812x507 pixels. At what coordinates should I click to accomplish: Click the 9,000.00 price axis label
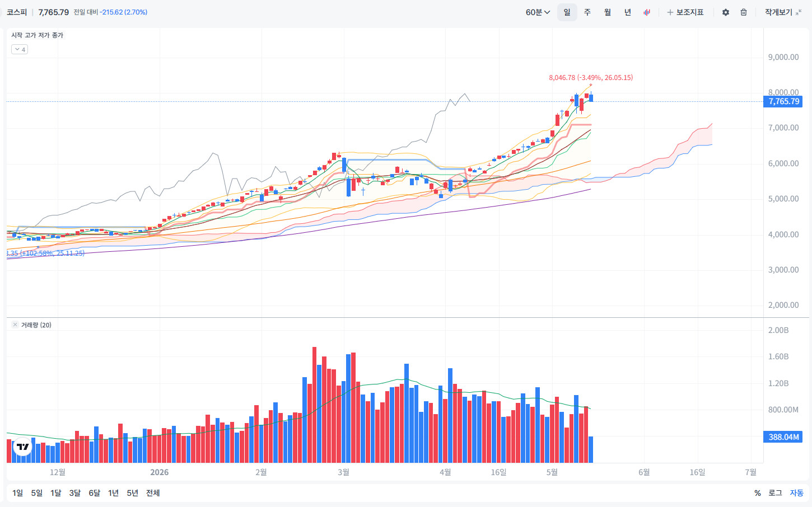point(783,57)
